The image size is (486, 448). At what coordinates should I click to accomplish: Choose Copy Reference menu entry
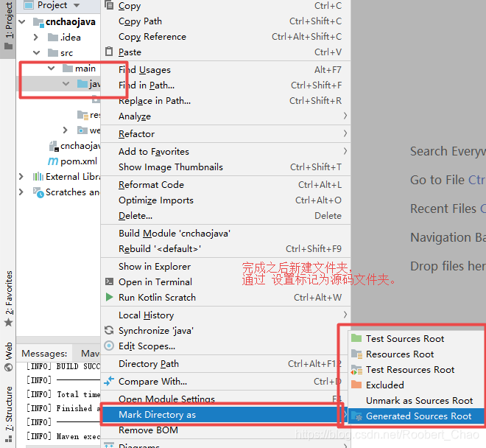[225, 37]
